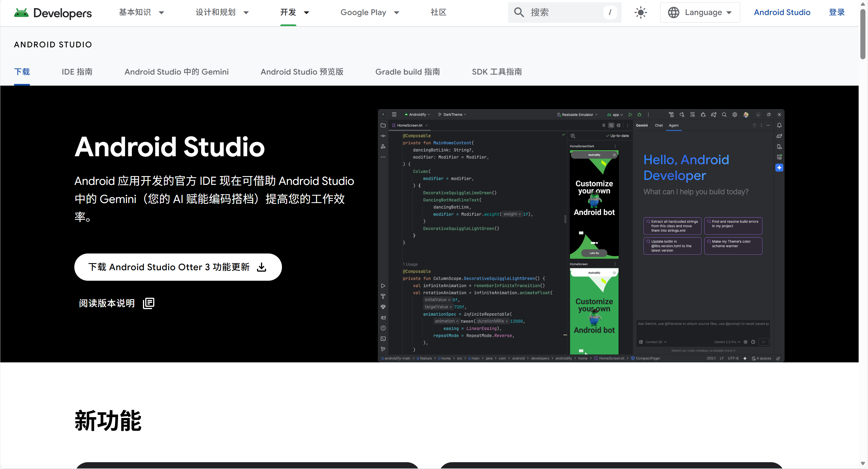This screenshot has height=469, width=868.
Task: Open the Android Studio 中的 Gemini tab
Action: (176, 72)
